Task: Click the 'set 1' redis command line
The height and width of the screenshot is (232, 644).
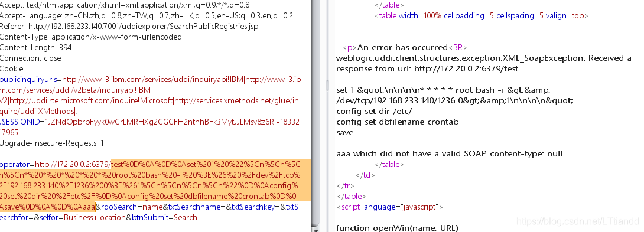Action: [x=443, y=90]
